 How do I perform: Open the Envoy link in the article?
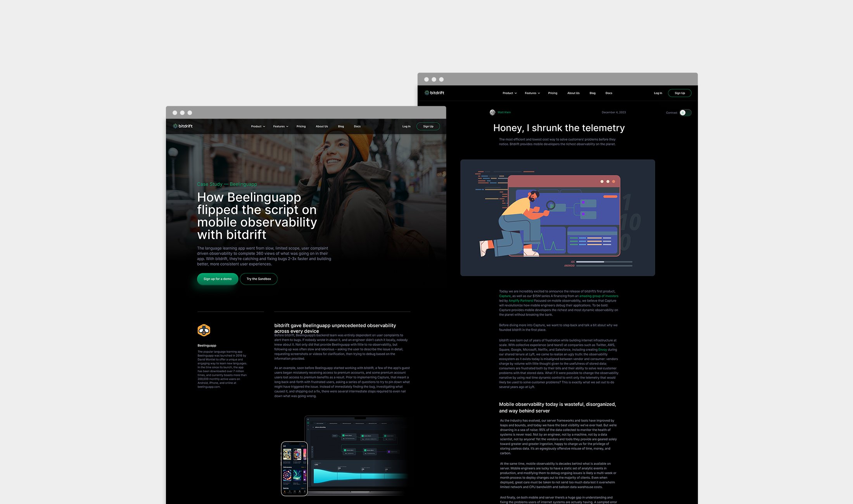tap(603, 350)
